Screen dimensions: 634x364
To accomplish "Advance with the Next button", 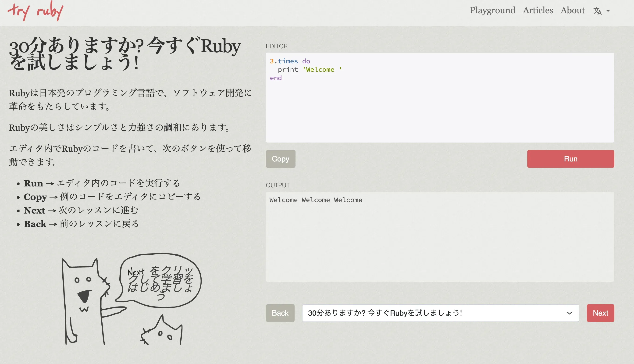I will pyautogui.click(x=600, y=313).
